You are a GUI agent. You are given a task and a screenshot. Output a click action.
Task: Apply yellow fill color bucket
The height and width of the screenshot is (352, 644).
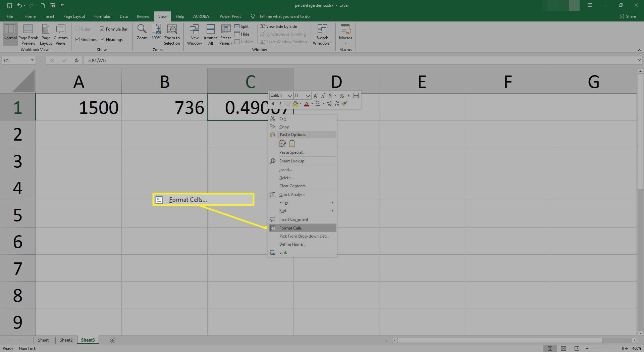[x=295, y=104]
